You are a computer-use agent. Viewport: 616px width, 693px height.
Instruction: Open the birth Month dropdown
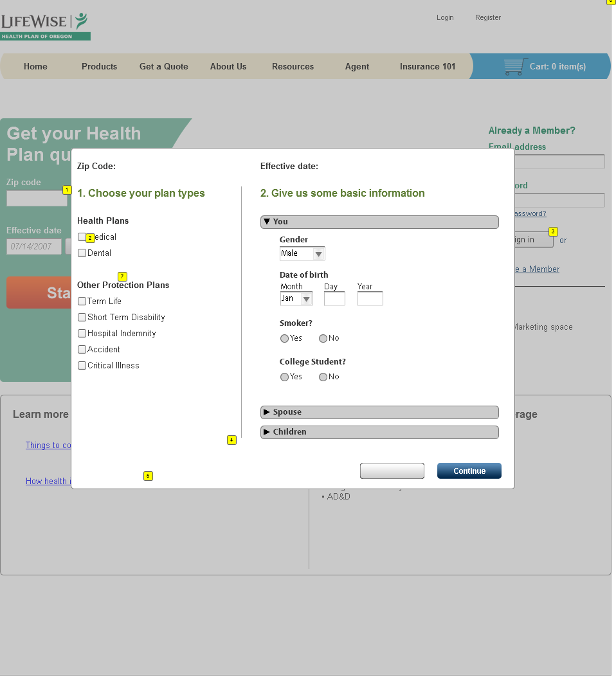296,299
